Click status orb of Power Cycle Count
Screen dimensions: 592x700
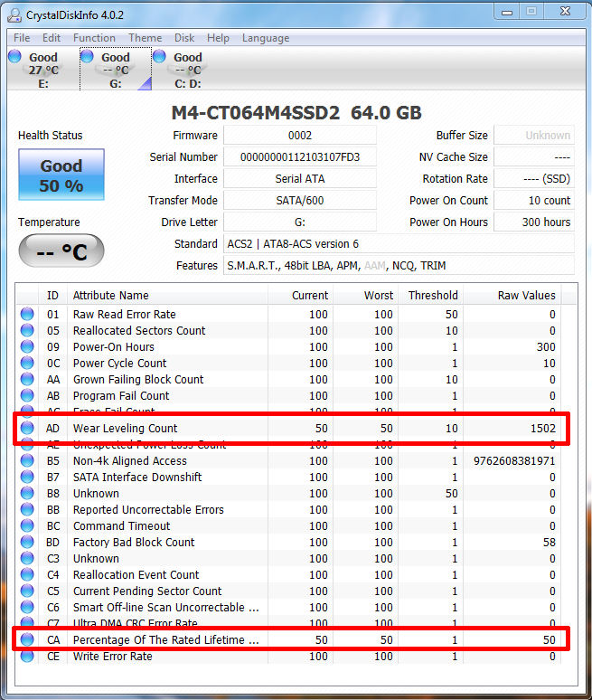[x=27, y=363]
